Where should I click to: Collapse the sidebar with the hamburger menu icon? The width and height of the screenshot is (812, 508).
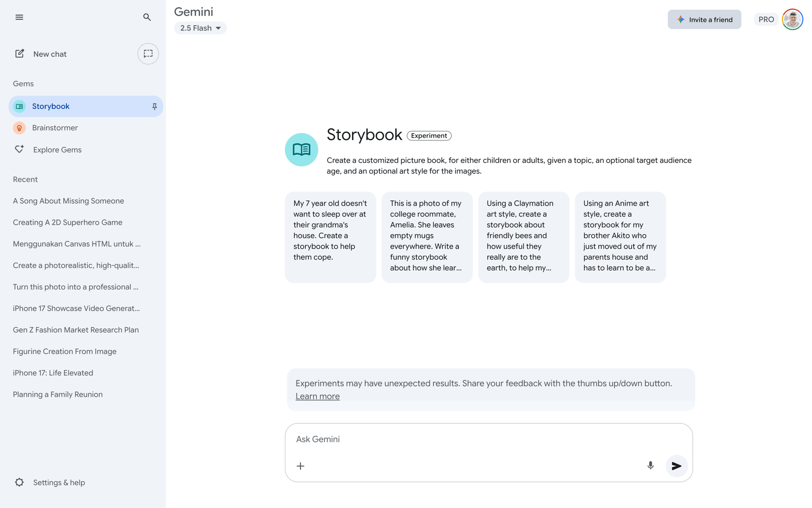click(19, 17)
